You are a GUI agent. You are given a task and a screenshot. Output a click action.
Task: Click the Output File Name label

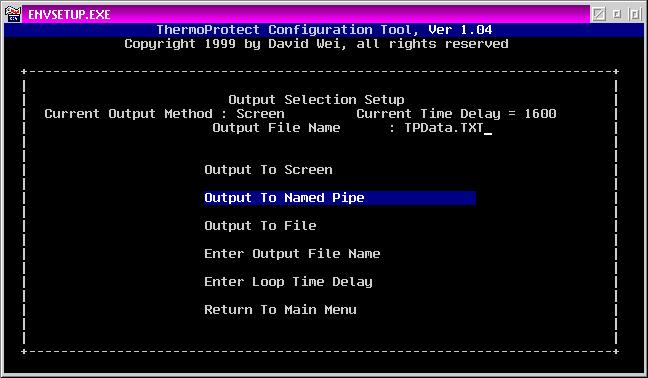pos(276,128)
